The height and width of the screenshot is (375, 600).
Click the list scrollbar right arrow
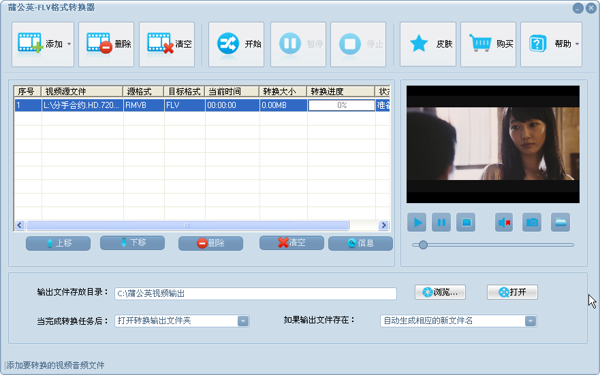point(383,225)
